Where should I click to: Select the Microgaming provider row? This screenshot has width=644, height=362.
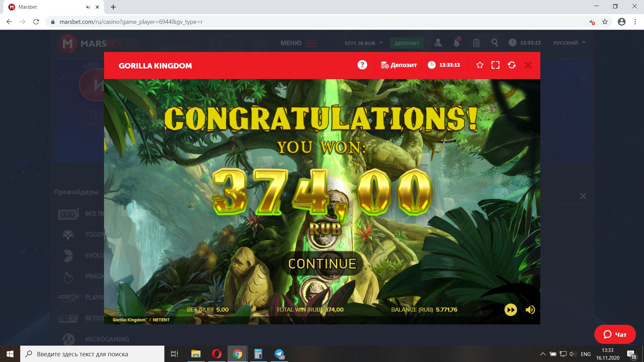(104, 339)
